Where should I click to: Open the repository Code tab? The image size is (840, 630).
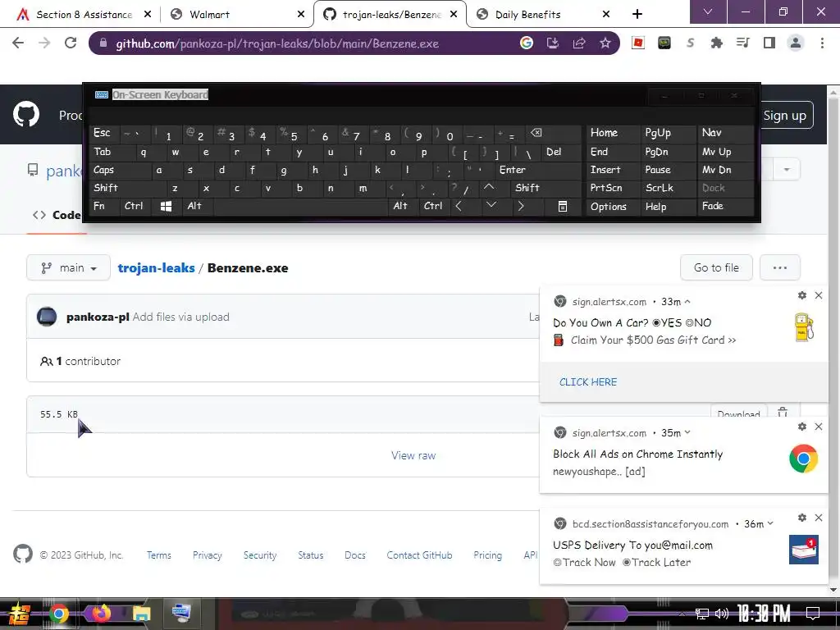coord(57,216)
